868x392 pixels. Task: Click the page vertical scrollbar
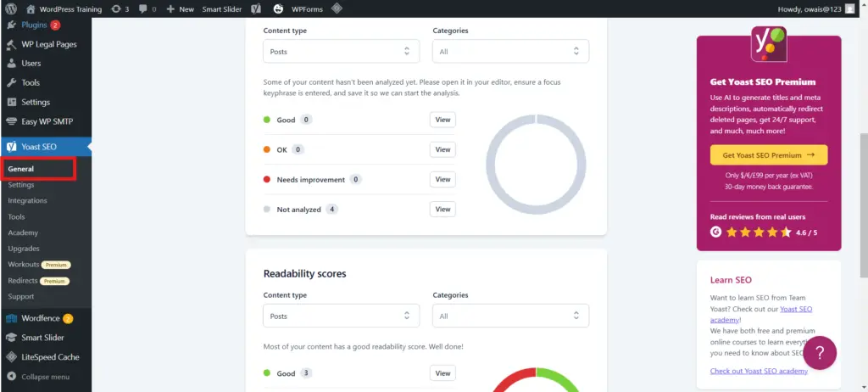(864, 205)
